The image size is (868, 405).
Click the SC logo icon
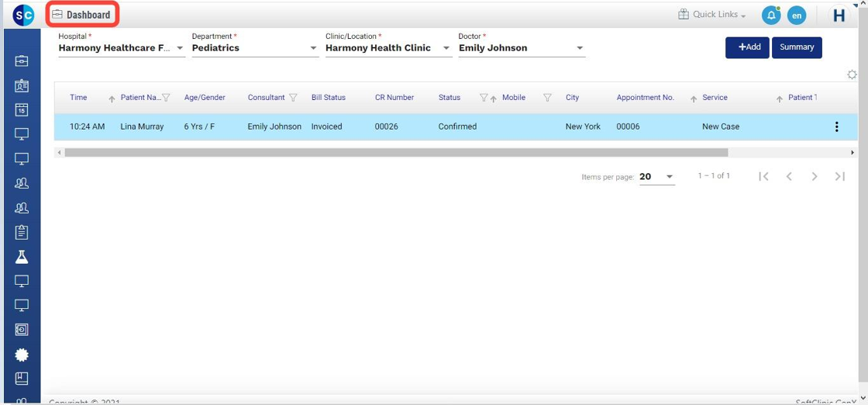click(23, 15)
